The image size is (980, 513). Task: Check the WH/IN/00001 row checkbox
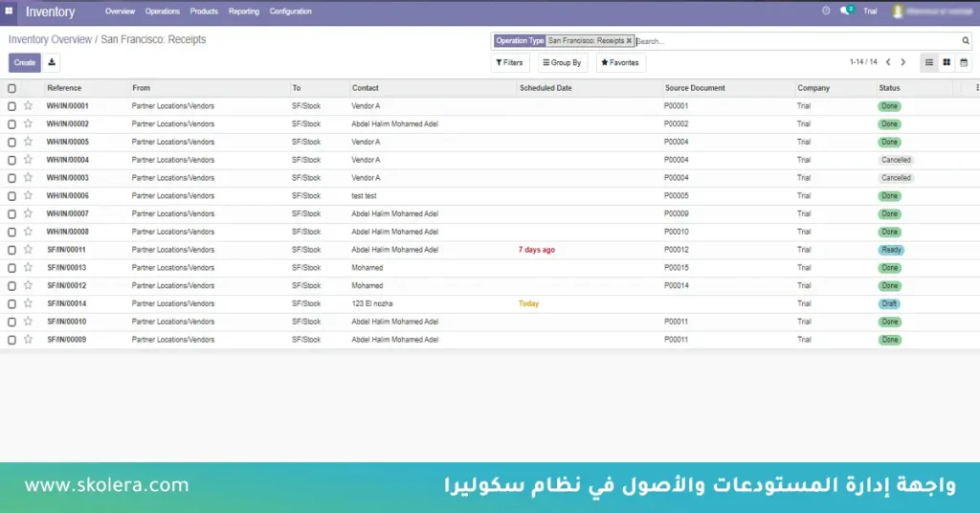11,106
